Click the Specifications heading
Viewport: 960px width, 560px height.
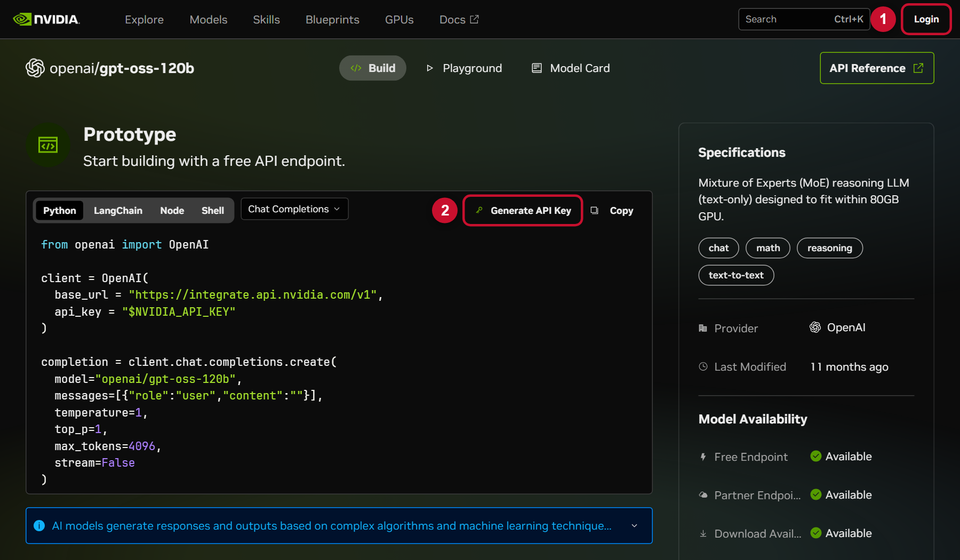(742, 153)
